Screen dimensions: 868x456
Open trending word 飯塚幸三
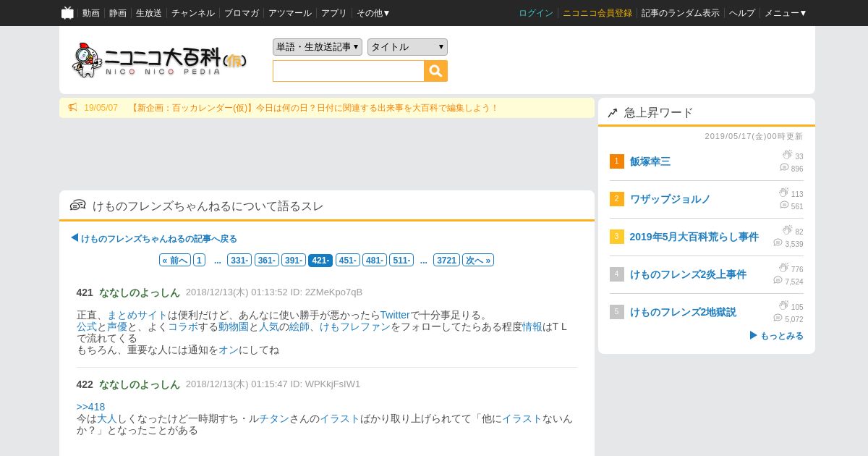coord(650,161)
